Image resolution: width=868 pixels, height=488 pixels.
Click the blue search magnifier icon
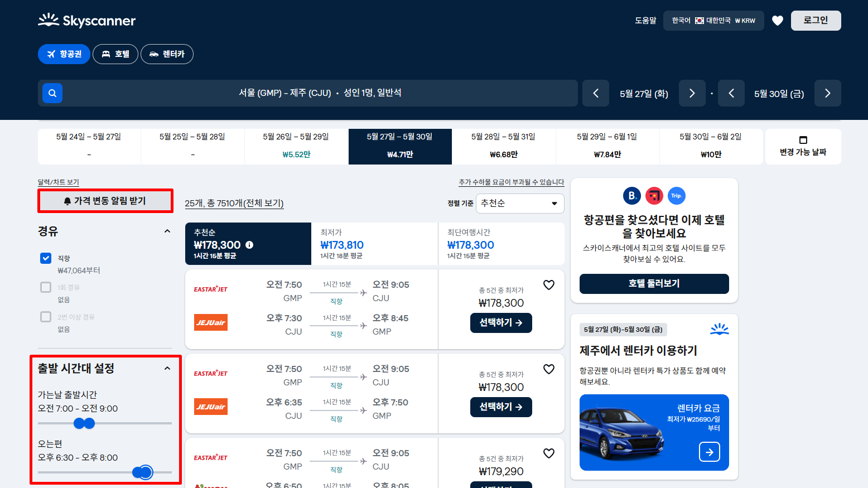click(52, 93)
